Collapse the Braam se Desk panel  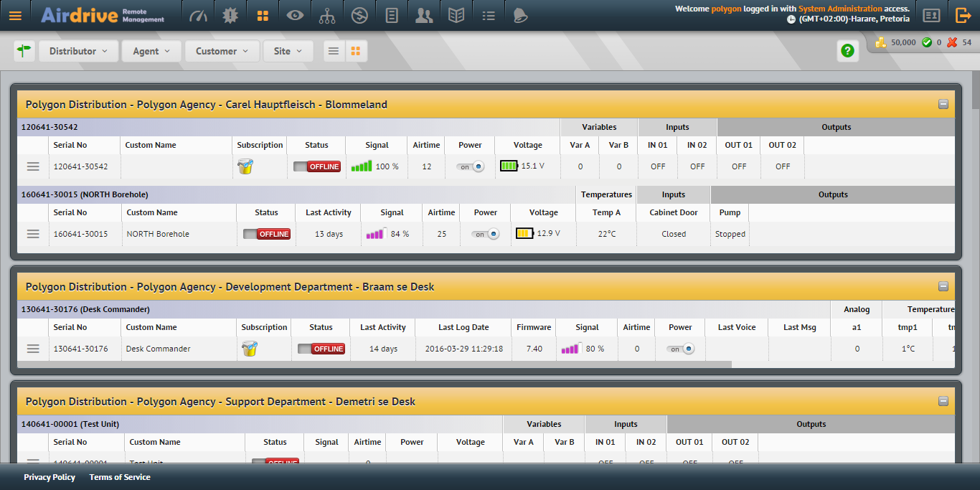coord(943,286)
